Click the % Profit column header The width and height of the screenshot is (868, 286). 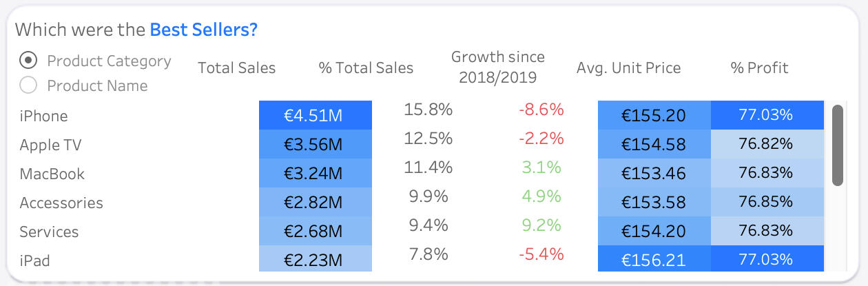click(x=759, y=68)
